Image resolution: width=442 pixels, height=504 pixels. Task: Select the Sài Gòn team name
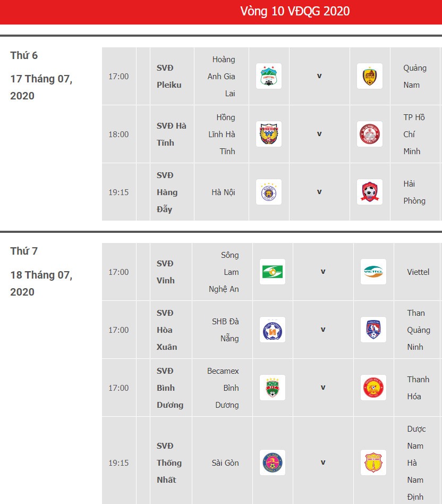coord(225,463)
